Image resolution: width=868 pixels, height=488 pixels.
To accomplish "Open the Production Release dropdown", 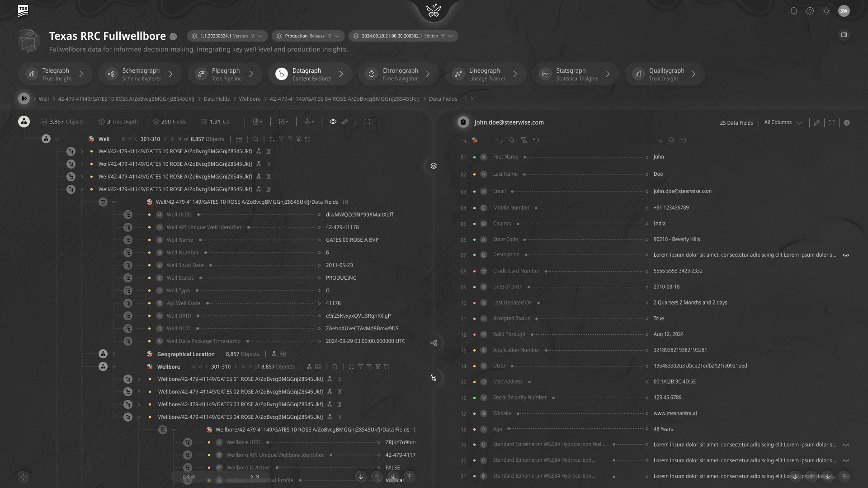I will coord(308,36).
